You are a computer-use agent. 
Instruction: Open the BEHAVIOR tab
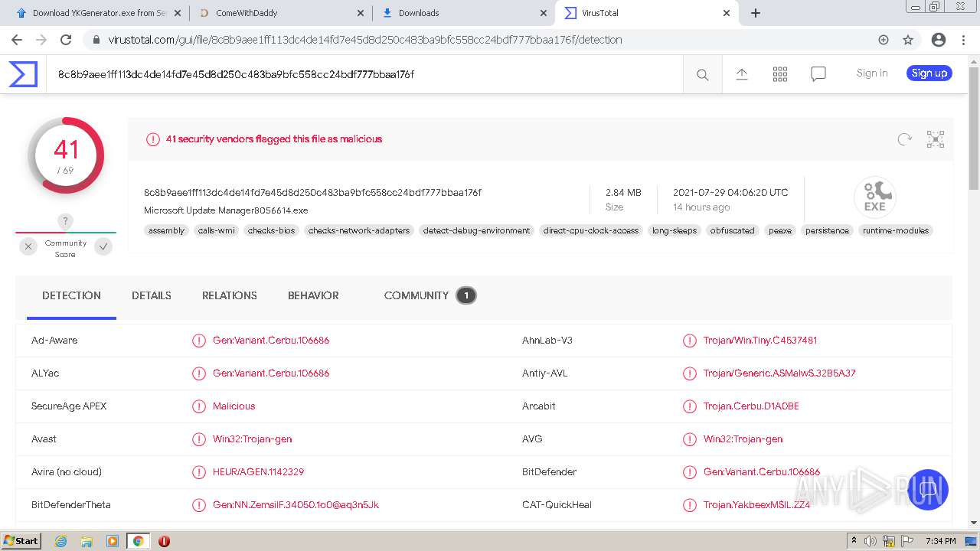tap(313, 295)
